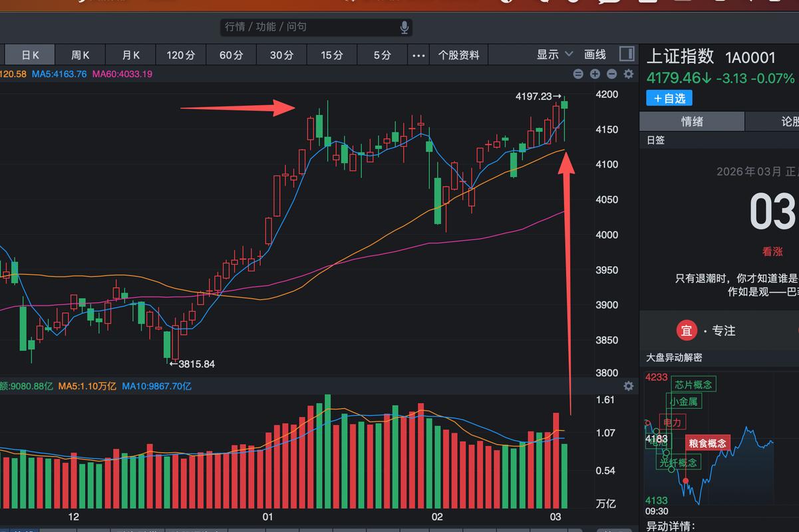The image size is (799, 532).
Task: Click the 粮食概念 red concept tag
Action: [708, 444]
